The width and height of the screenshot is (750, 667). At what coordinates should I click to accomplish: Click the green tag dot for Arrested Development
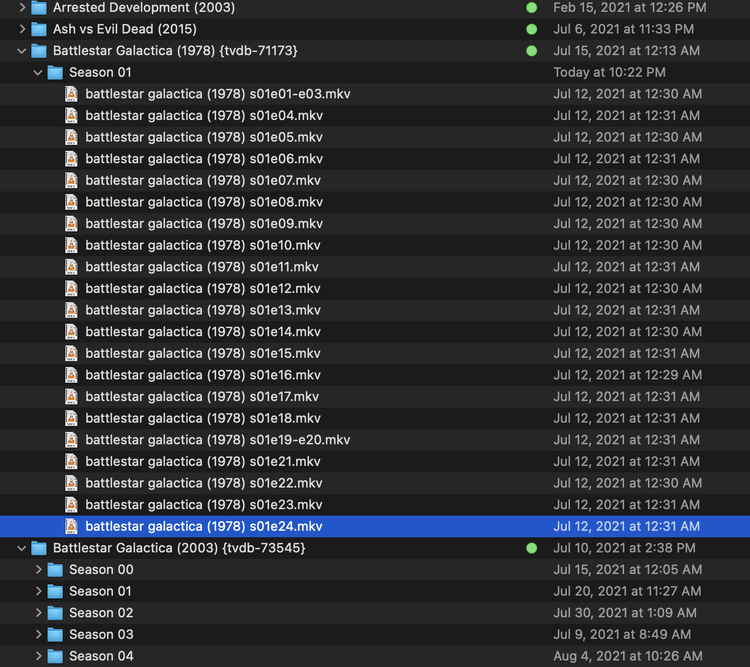[531, 8]
